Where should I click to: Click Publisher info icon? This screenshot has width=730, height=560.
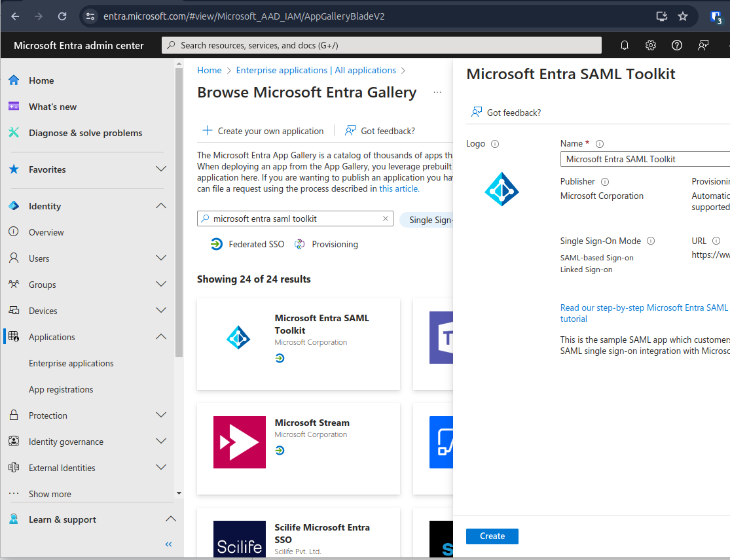605,181
